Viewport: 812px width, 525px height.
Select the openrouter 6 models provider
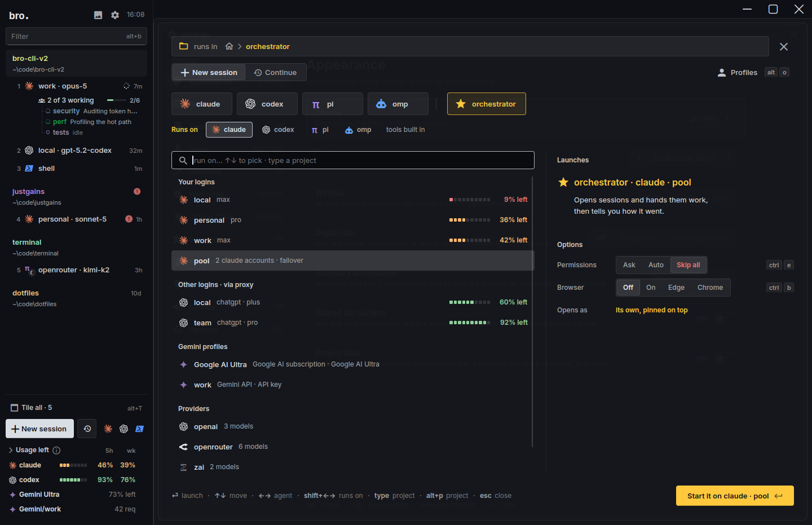coord(353,447)
